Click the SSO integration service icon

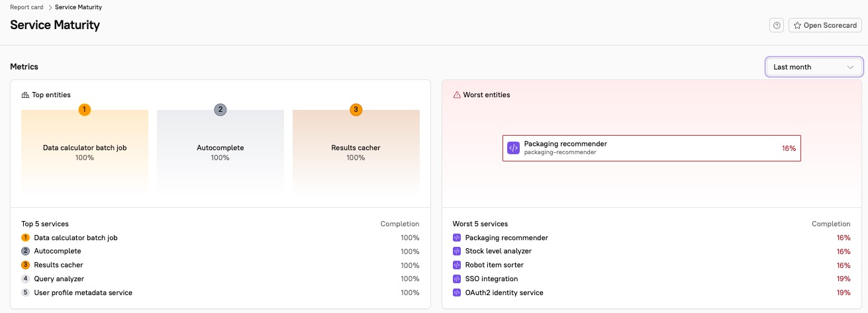(x=456, y=279)
